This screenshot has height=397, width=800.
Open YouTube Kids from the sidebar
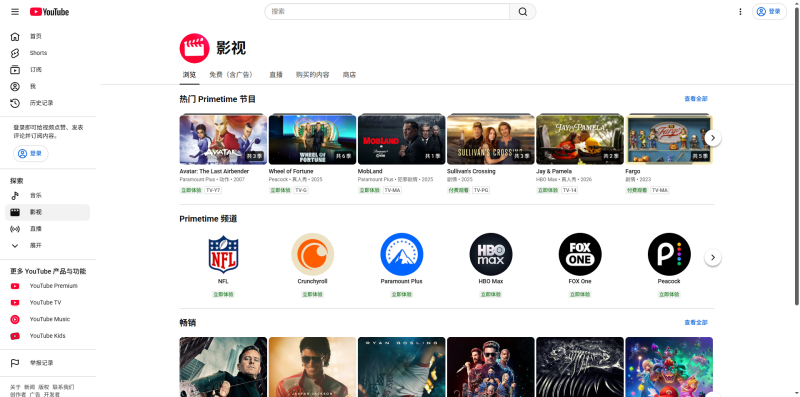pyautogui.click(x=47, y=336)
